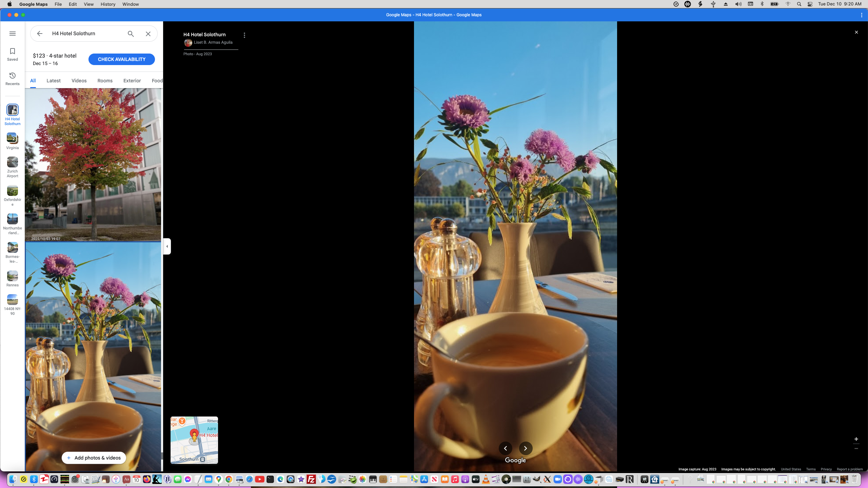868x488 pixels.
Task: Open the photo's three-dot overflow menu
Action: coord(244,35)
